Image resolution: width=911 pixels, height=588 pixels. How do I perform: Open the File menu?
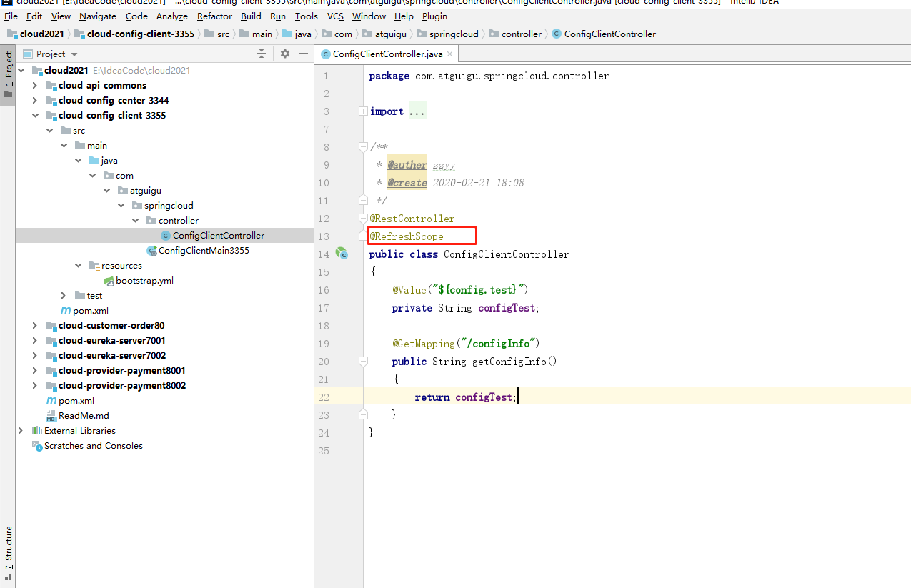(11, 16)
